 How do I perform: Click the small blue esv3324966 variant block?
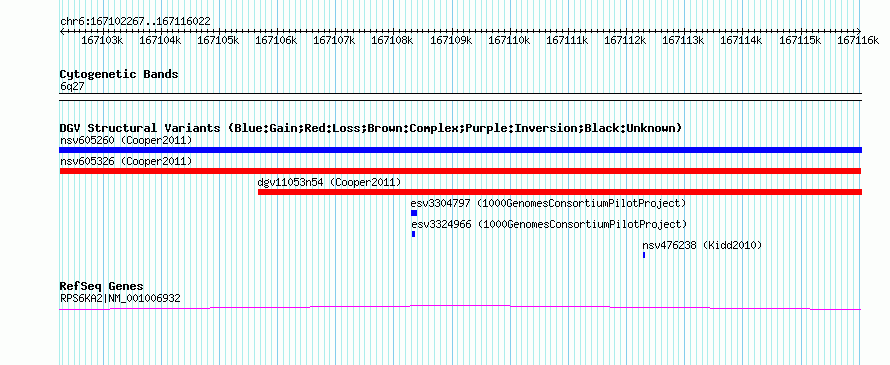pyautogui.click(x=413, y=234)
